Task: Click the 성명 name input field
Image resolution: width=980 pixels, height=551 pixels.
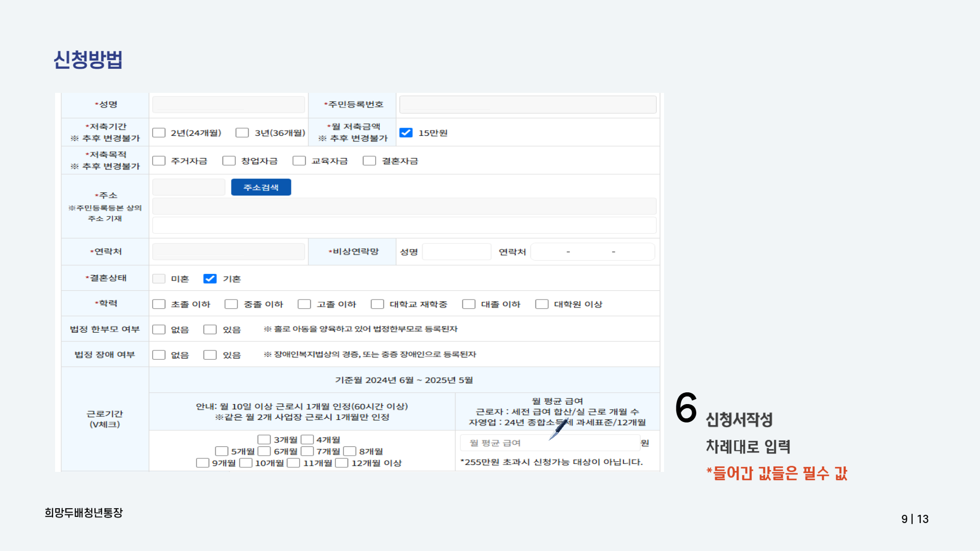Action: point(228,105)
